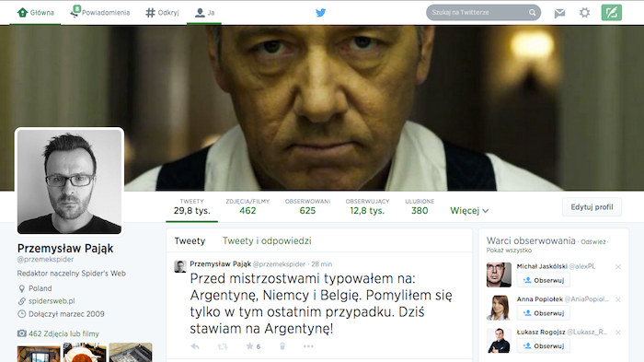The image size is (644, 362).
Task: Retweet the Argentynę tweet
Action: pyautogui.click(x=223, y=346)
